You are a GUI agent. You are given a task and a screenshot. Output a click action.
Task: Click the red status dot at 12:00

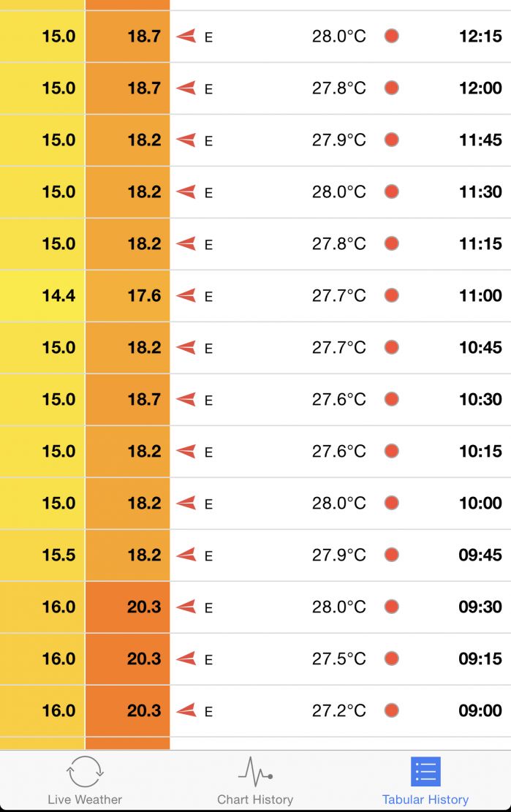[392, 88]
